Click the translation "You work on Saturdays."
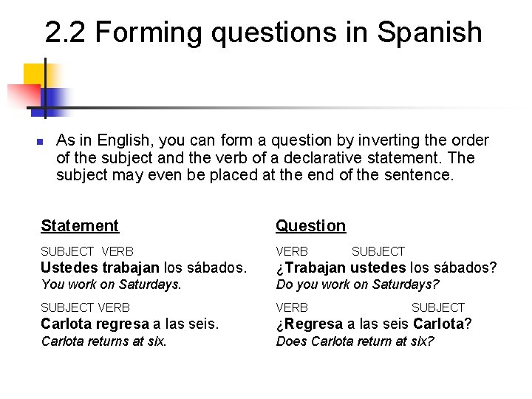The width and height of the screenshot is (532, 399). 111,284
